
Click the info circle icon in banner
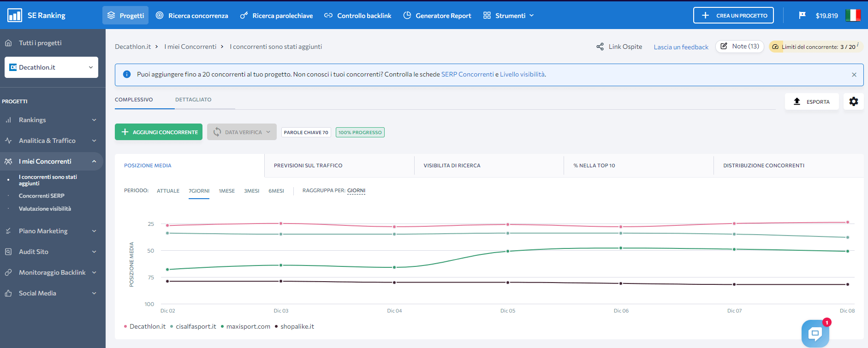(127, 74)
